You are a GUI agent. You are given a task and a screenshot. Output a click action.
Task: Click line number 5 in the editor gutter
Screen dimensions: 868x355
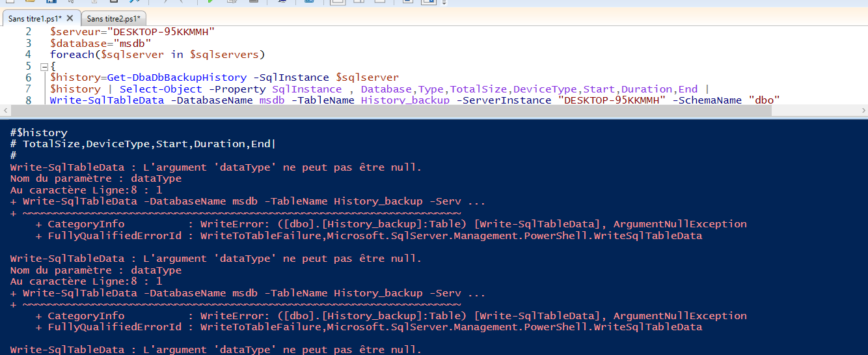coord(28,66)
